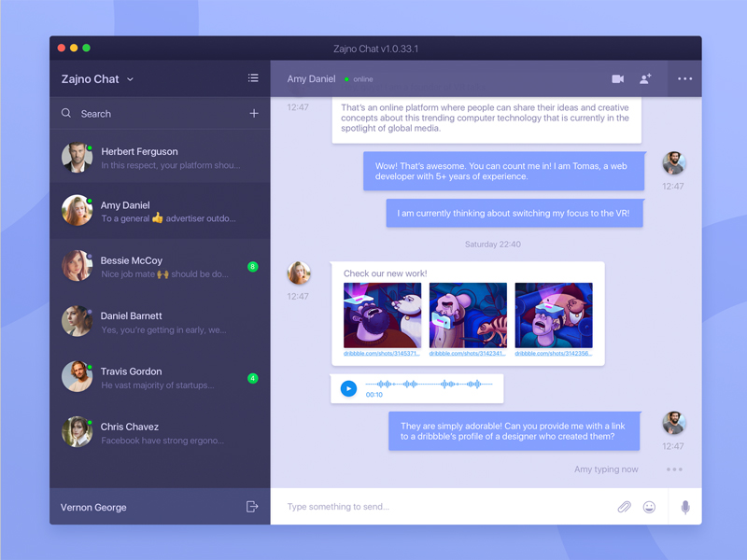Play the voice message audio clip
747x560 pixels.
click(348, 388)
